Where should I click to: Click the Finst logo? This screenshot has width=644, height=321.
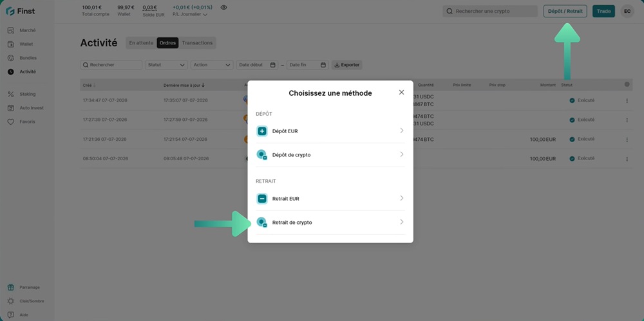point(20,11)
